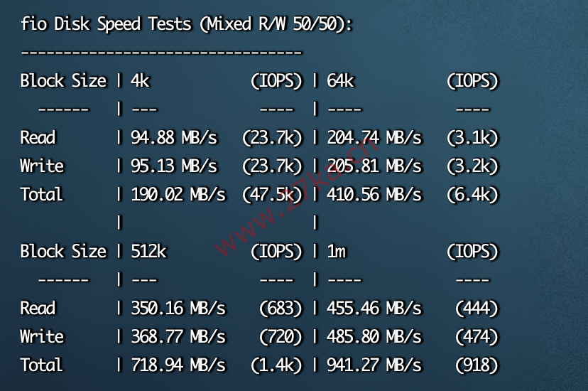
Task: Click the 512k block size label
Action: click(x=148, y=251)
